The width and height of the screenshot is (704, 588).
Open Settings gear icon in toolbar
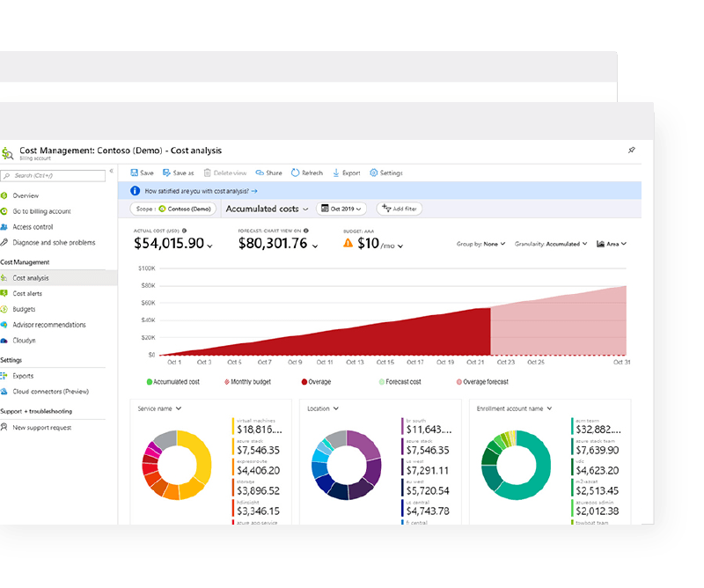[x=373, y=173]
